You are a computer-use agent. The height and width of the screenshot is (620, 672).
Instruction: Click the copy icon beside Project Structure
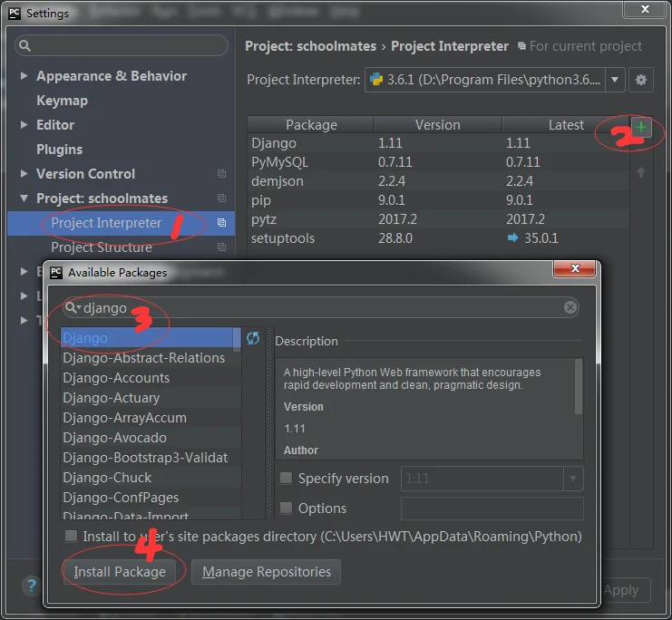221,247
